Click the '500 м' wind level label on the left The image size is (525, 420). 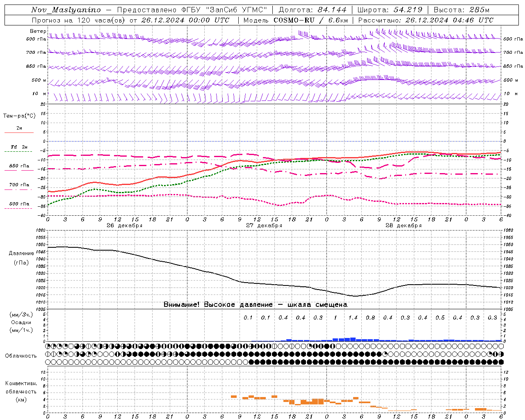[39, 80]
